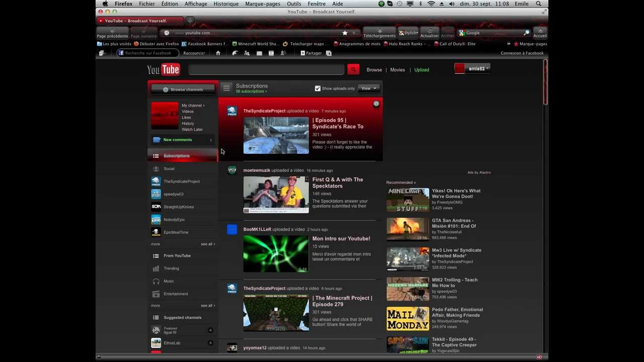Click Browse channels button
The image size is (644, 362).
click(x=183, y=89)
